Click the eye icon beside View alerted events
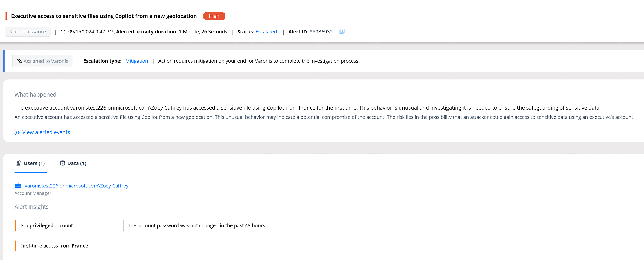 pos(17,133)
